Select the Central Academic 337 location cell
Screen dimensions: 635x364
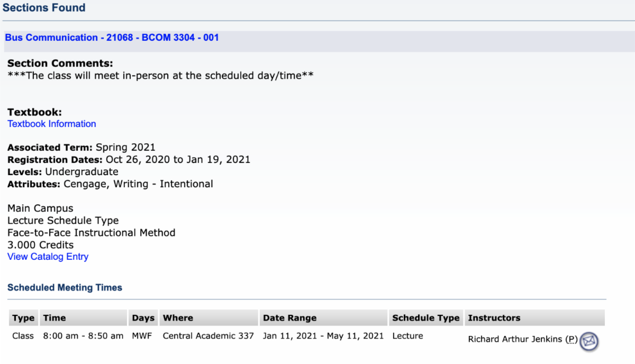coord(208,336)
